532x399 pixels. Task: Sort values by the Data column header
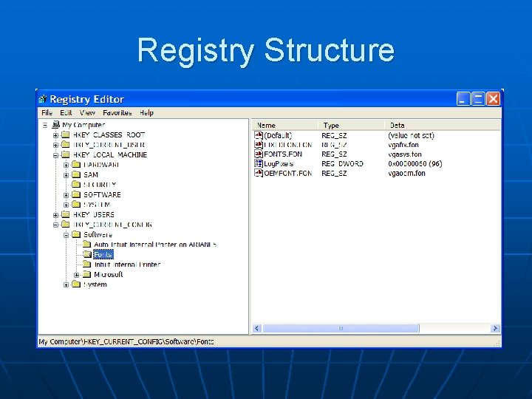[443, 125]
